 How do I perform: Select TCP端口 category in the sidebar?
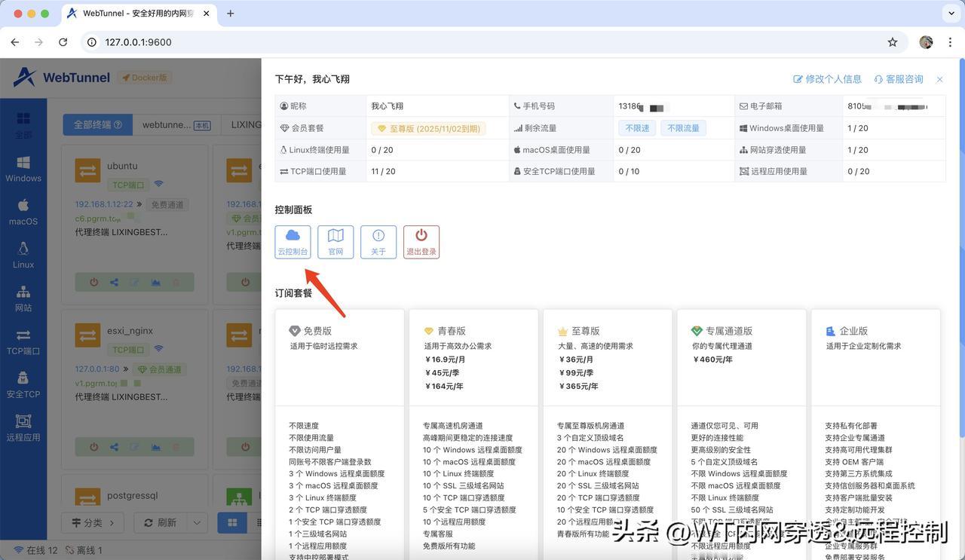[23, 341]
